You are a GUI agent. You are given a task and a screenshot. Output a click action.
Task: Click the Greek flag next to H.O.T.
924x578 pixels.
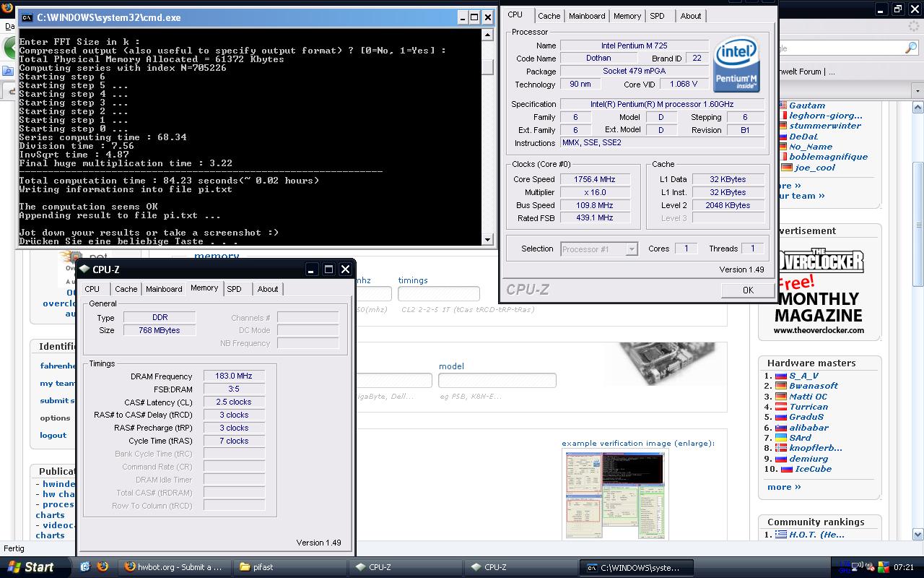[781, 535]
